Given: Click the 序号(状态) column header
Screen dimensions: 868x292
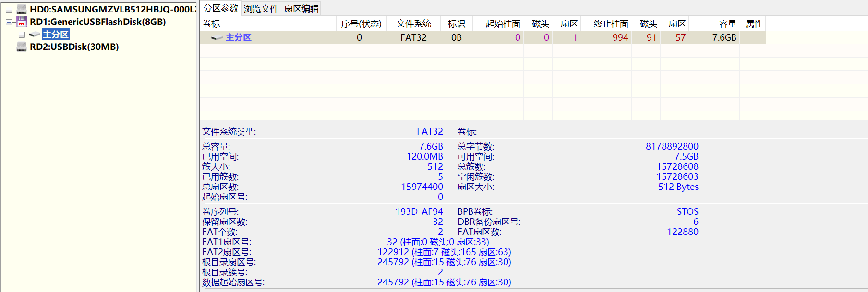Looking at the screenshot, I should (x=362, y=24).
